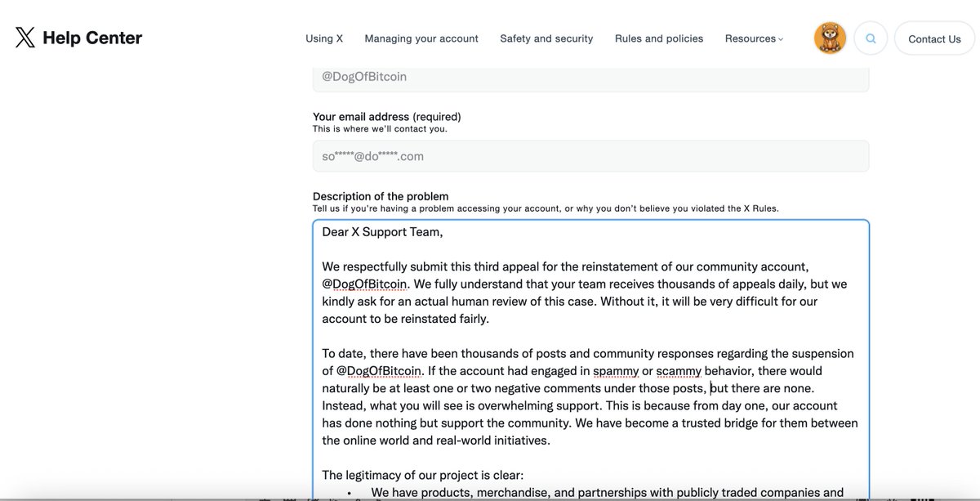Open search with the magnifier icon
The height and width of the screenshot is (501, 980).
tap(871, 38)
